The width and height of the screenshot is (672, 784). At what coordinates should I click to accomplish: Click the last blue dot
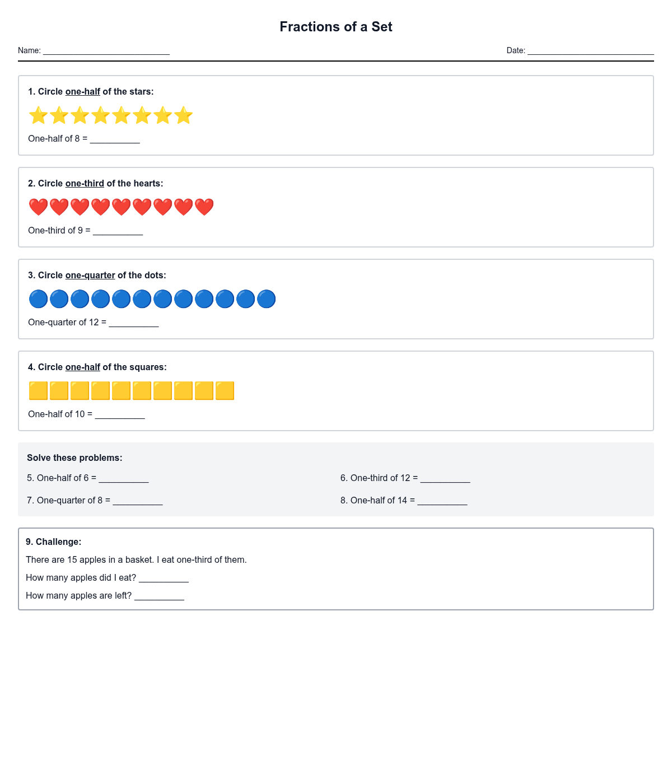pyautogui.click(x=266, y=299)
